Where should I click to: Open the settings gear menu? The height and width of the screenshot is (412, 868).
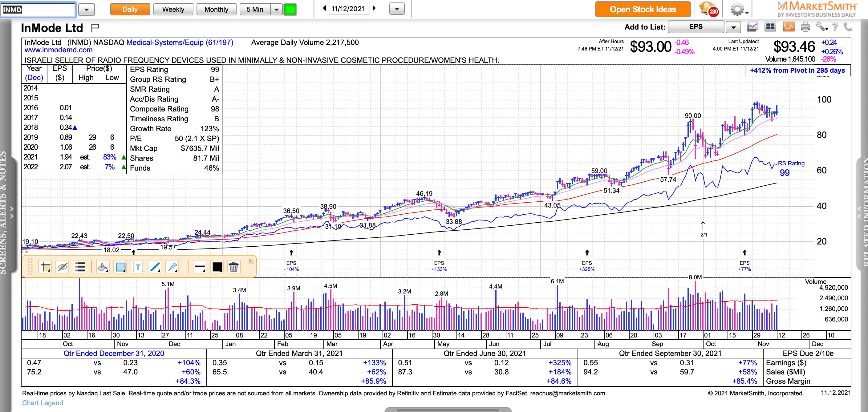click(x=739, y=9)
